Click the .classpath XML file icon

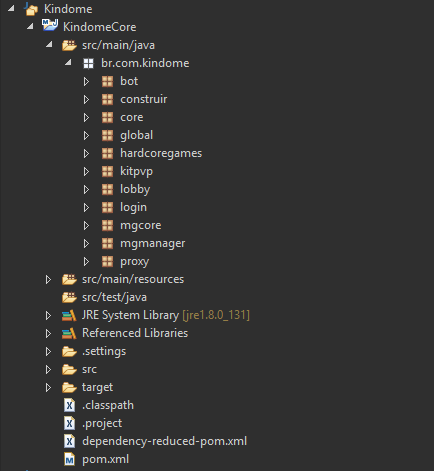pyautogui.click(x=69, y=405)
